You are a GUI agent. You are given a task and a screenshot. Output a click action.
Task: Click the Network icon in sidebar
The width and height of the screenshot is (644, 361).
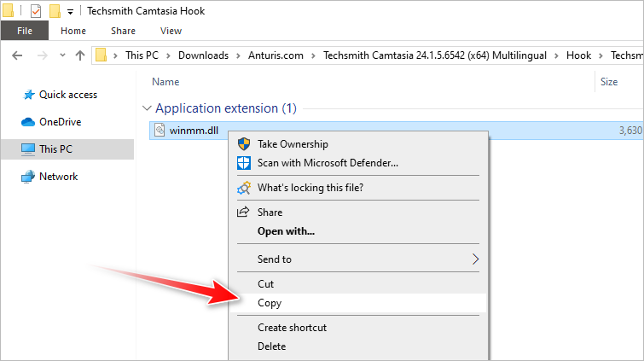click(27, 177)
